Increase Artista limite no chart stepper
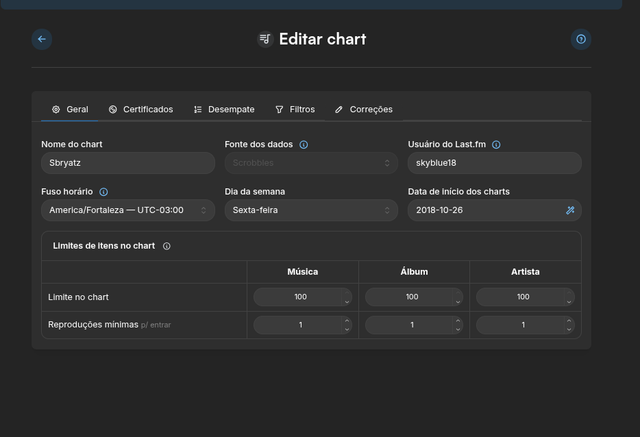Screen dimensions: 640x437 (x=569, y=292)
